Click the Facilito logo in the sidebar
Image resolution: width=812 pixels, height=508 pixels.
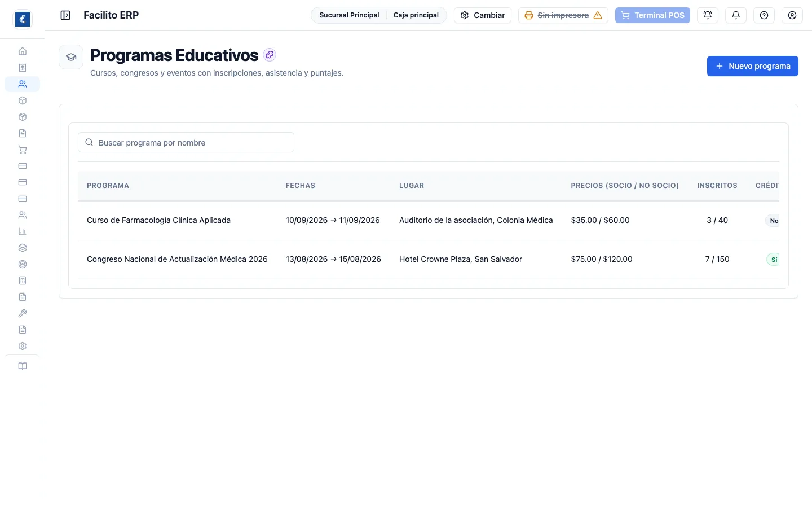coord(23,19)
